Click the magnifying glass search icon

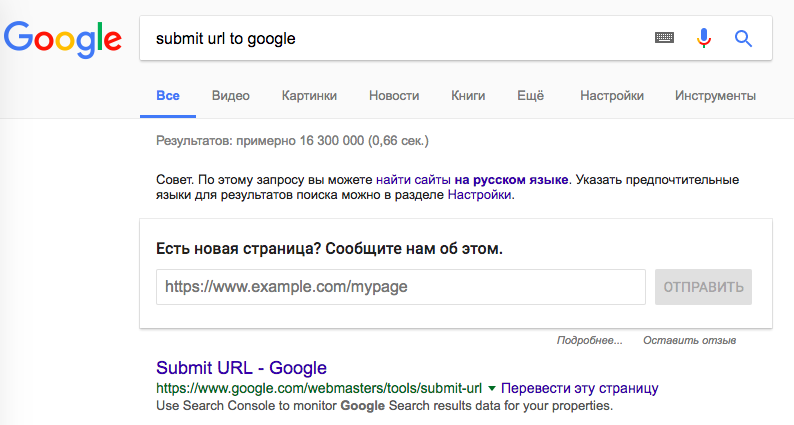[x=743, y=39]
